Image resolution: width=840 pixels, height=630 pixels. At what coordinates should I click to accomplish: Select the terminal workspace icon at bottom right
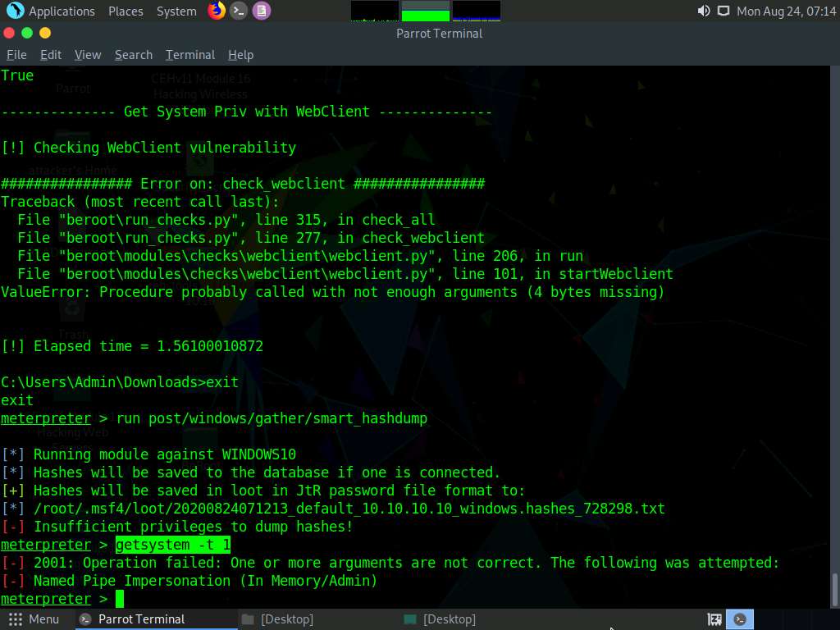[739, 619]
